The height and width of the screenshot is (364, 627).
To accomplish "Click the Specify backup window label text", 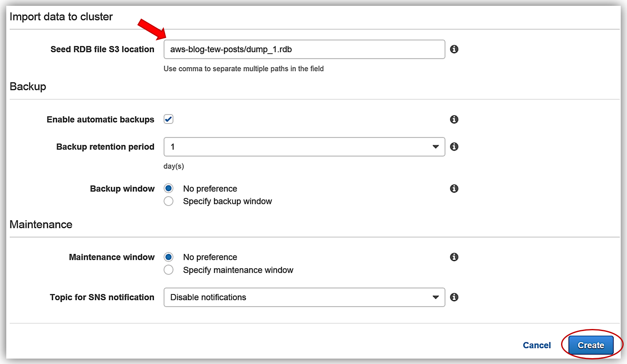I will 228,201.
